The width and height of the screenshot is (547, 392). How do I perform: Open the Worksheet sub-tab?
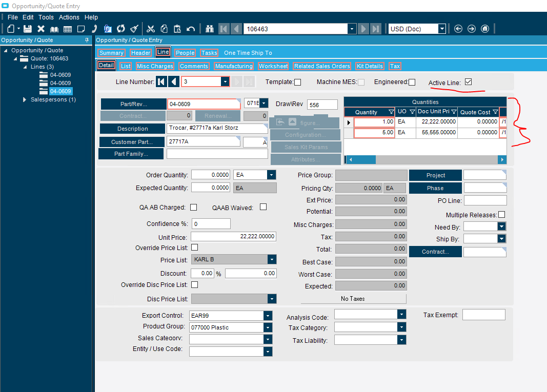pos(274,66)
